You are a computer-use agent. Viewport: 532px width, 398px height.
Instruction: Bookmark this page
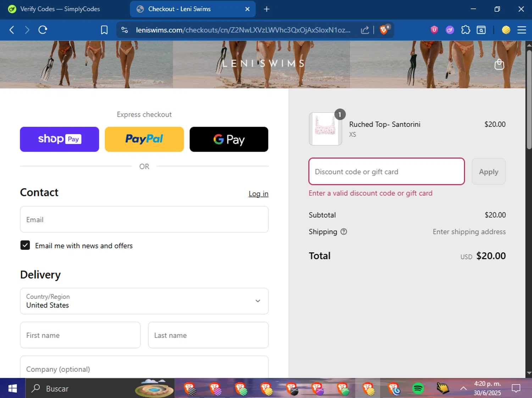104,30
